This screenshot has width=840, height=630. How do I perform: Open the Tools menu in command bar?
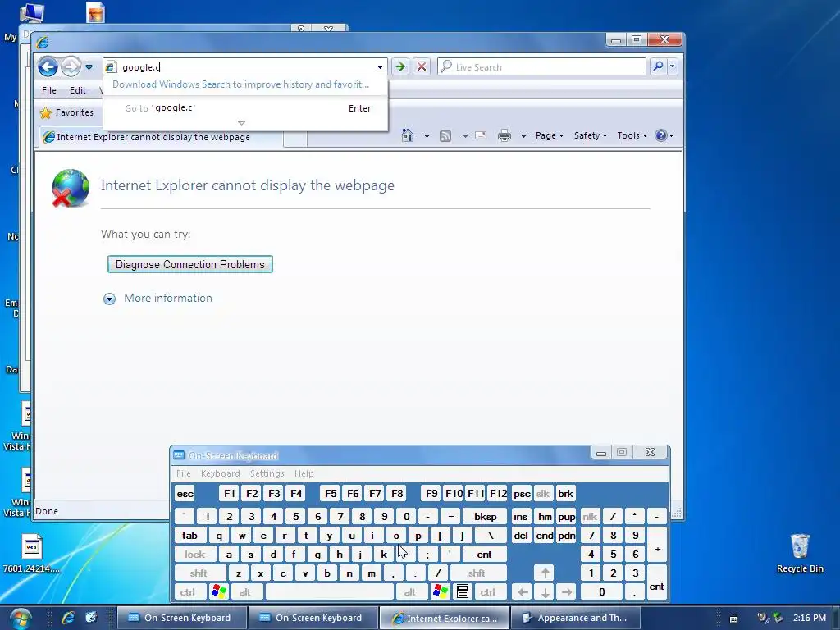click(632, 135)
